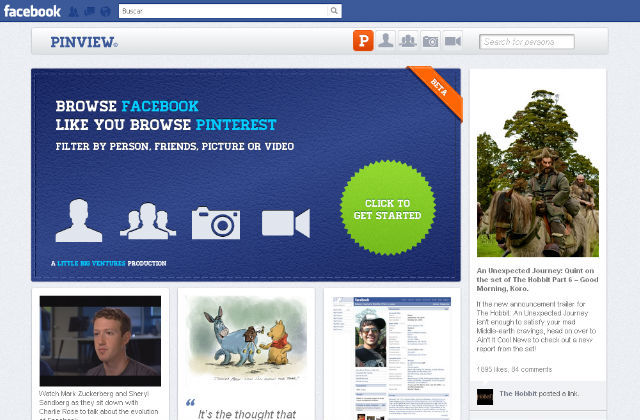
Task: Filter by friends in Pinview toolbar
Action: (x=408, y=41)
